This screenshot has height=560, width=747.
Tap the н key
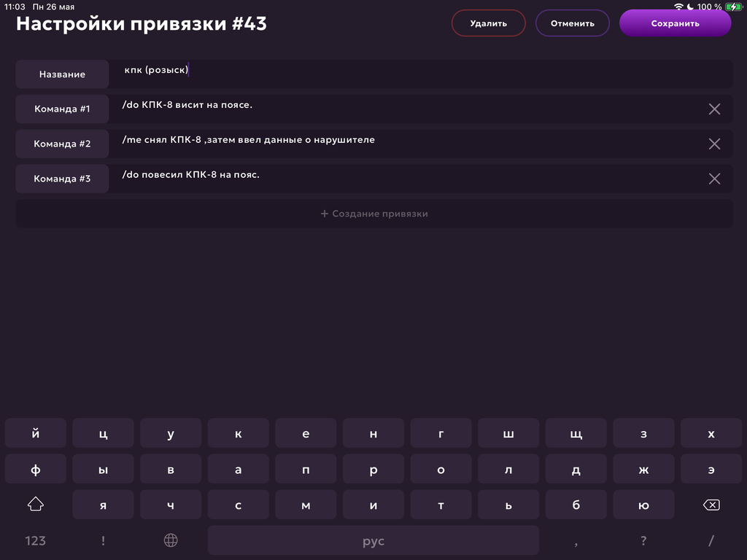click(373, 433)
